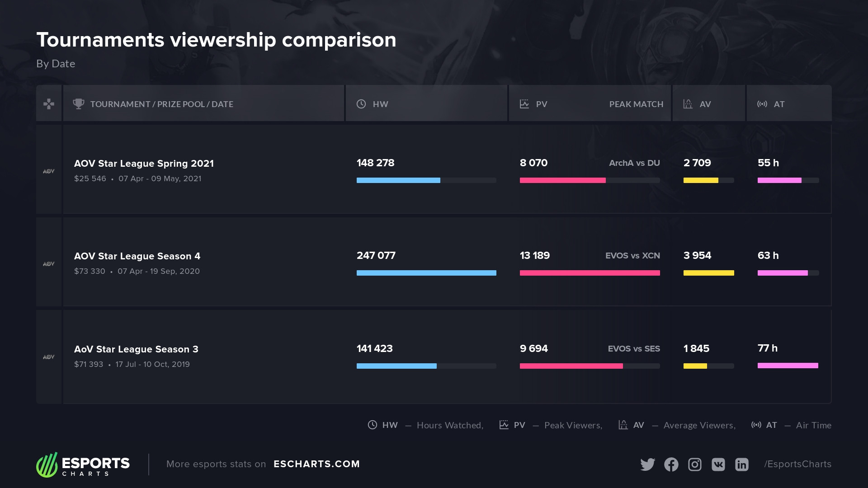This screenshot has height=488, width=868.
Task: Click the Twitter icon in footer
Action: [647, 465]
